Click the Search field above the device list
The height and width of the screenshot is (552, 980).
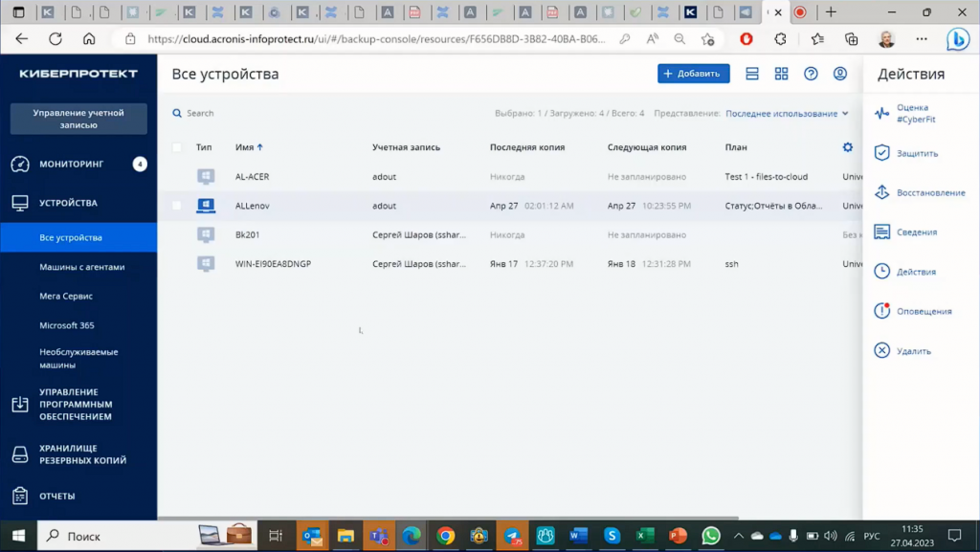(x=200, y=113)
